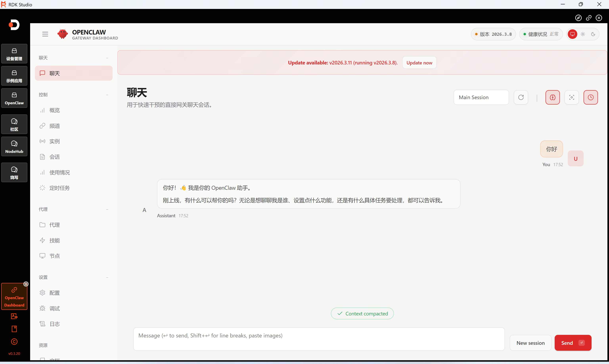
Task: Click the OpenClaw red mascot logo
Action: tap(62, 34)
